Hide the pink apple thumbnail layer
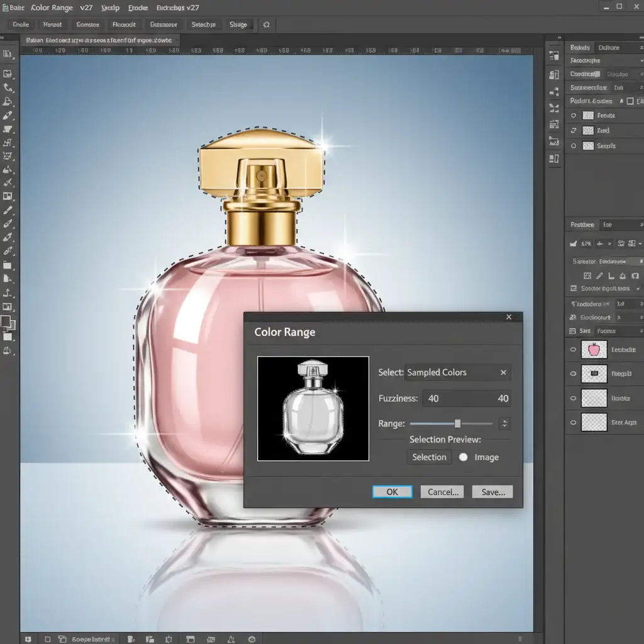644x644 pixels. [573, 350]
